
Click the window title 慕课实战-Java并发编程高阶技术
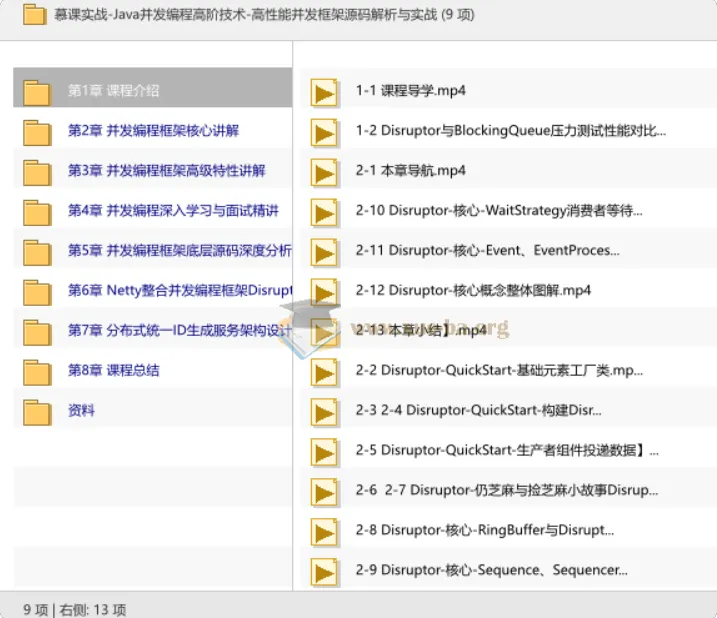(264, 15)
